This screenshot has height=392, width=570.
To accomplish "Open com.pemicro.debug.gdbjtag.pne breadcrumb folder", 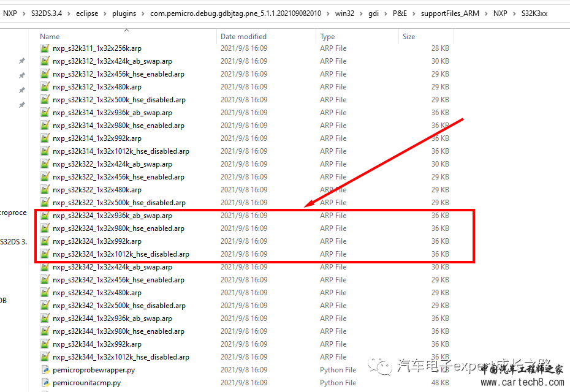I will tap(235, 13).
